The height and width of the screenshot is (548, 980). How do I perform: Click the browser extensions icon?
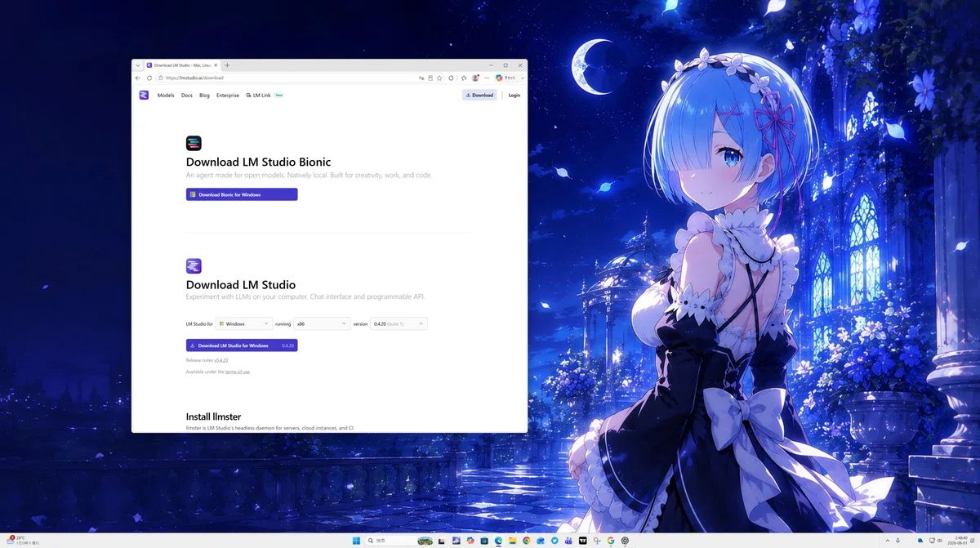point(451,78)
